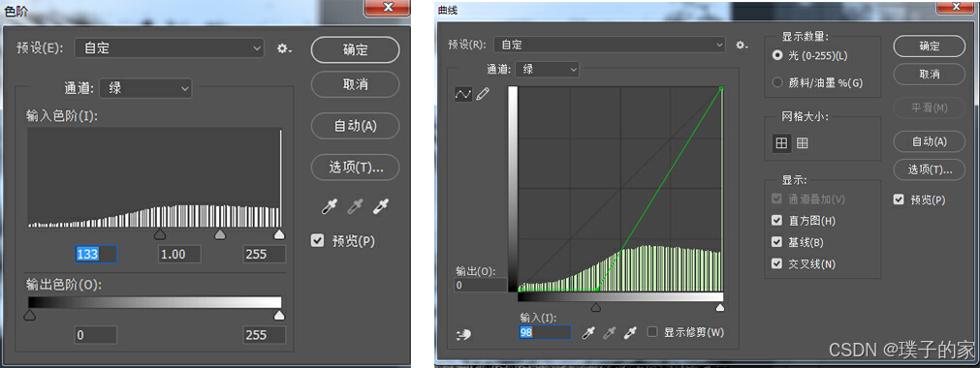980x368 pixels.
Task: Click the Curves black input slider triangle
Action: click(596, 307)
